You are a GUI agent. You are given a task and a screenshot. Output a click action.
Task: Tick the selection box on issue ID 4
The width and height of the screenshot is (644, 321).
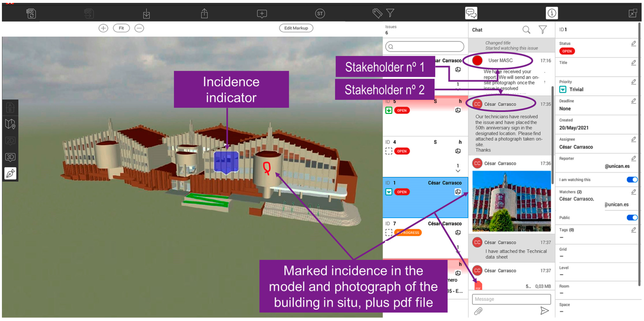pos(389,151)
